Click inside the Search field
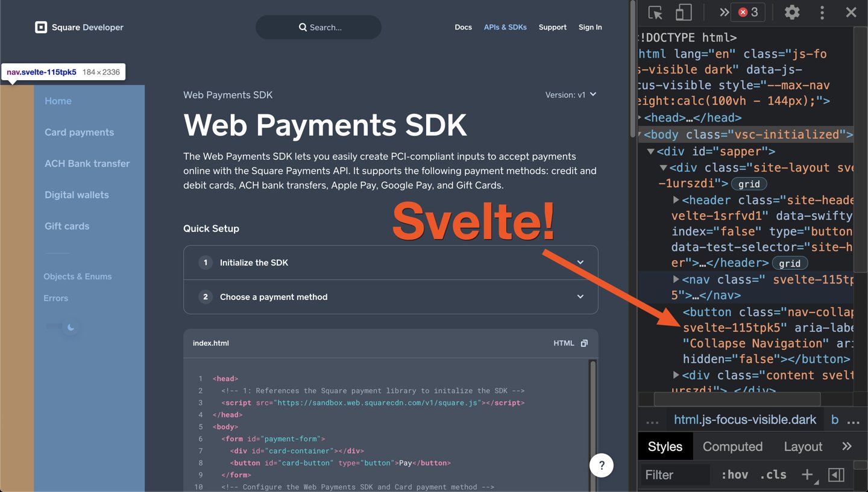868x492 pixels. pos(318,27)
